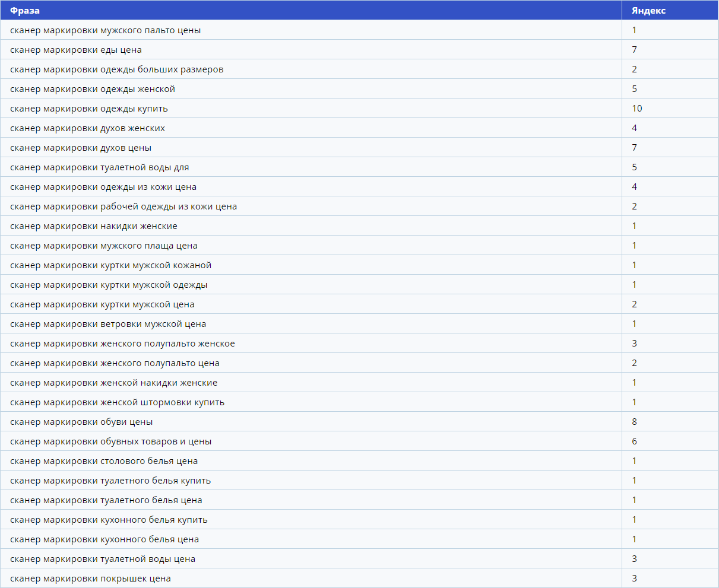Select row "сканер маркировки туалетной воды цена"

point(359,559)
